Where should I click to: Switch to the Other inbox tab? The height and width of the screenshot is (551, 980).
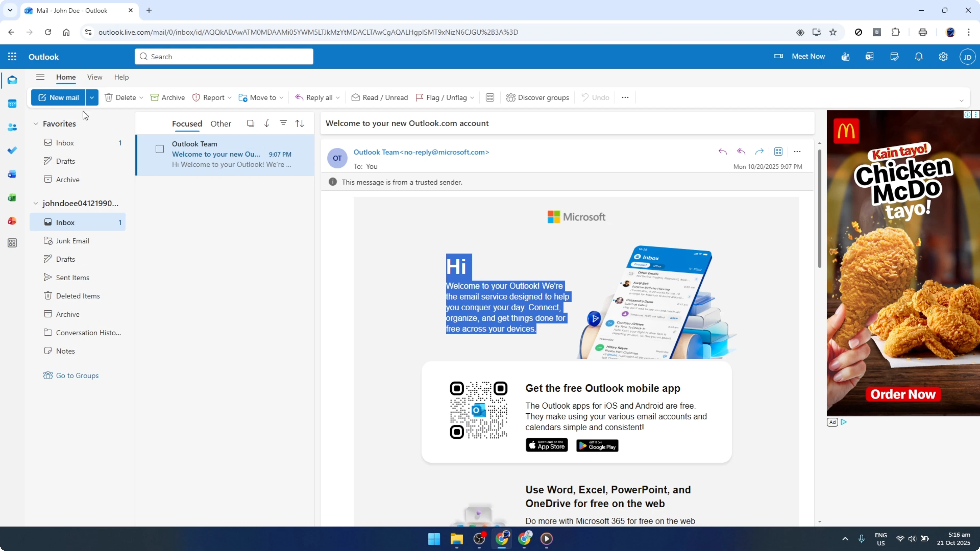tap(221, 124)
